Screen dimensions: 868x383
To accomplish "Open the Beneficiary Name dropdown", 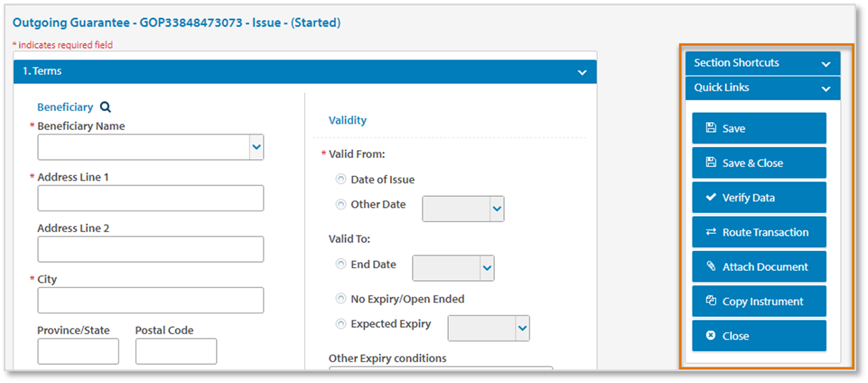I will click(257, 146).
